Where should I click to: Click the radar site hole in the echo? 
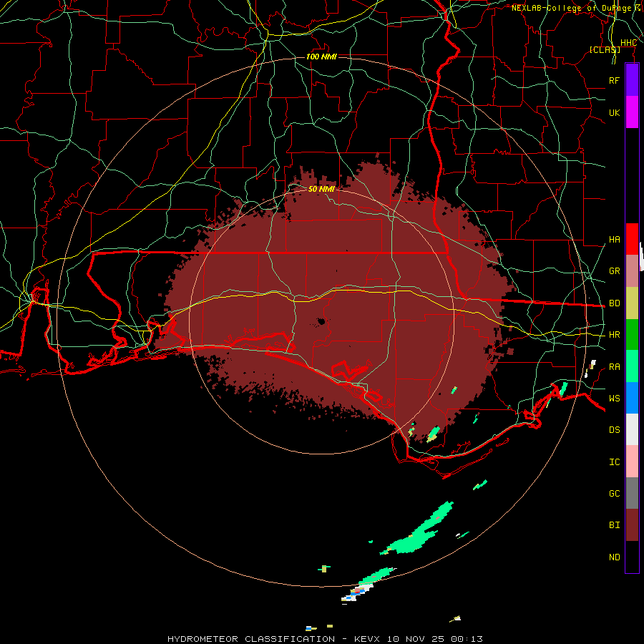coord(321,321)
